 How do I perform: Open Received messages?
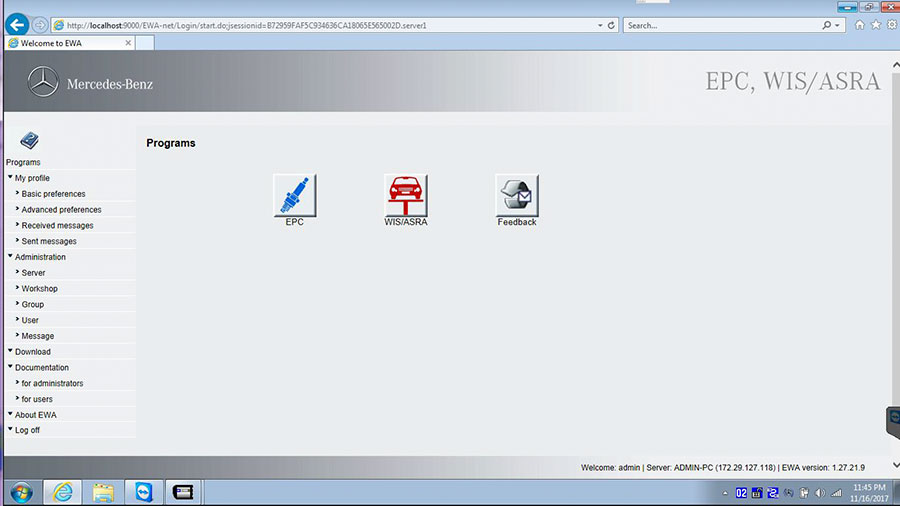pyautogui.click(x=57, y=225)
